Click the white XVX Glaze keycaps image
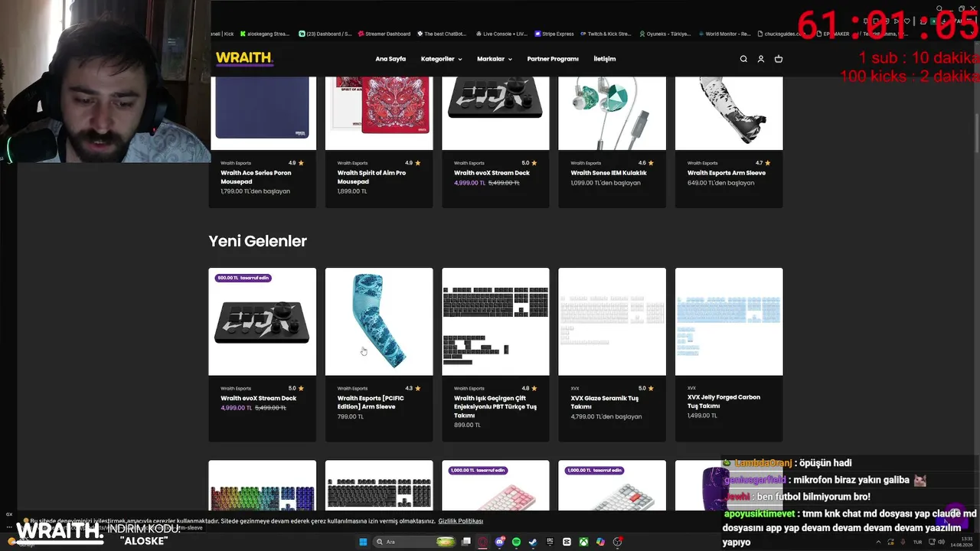This screenshot has width=980, height=551. (612, 321)
